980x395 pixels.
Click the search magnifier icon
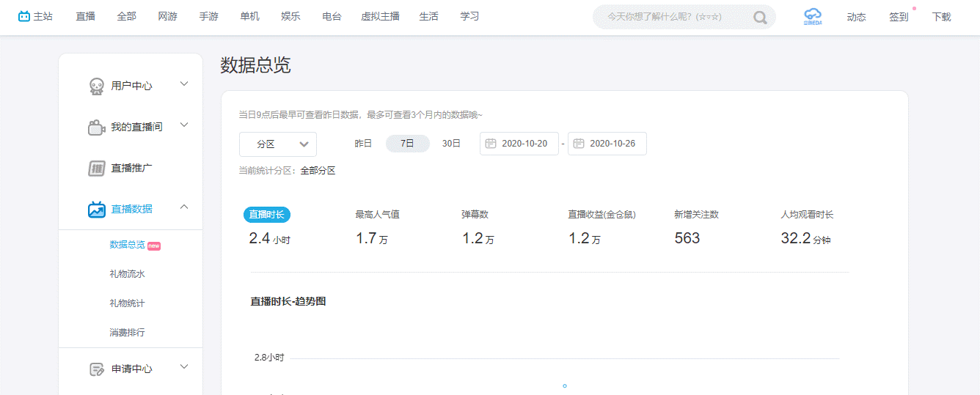pos(760,17)
